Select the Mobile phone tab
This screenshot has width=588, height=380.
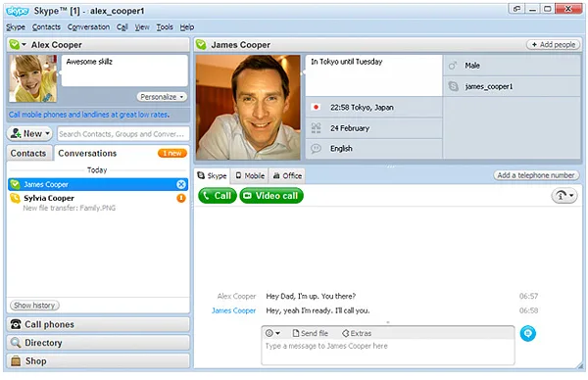coord(250,175)
